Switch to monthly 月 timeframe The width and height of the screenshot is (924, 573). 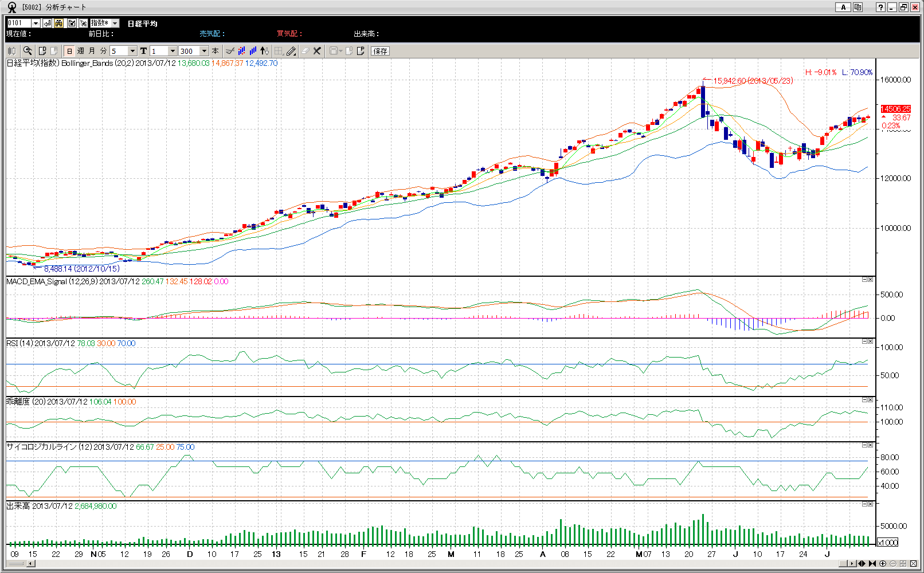click(x=92, y=51)
